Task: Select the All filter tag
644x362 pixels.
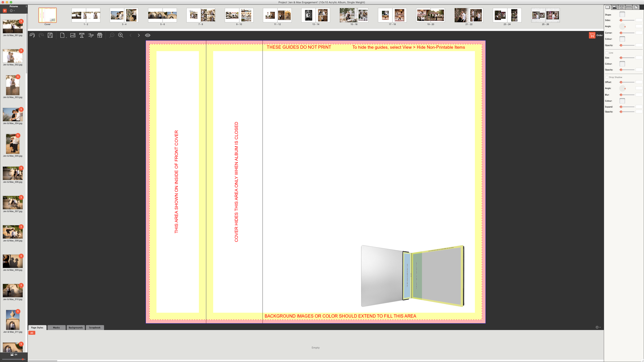Action: (x=32, y=333)
